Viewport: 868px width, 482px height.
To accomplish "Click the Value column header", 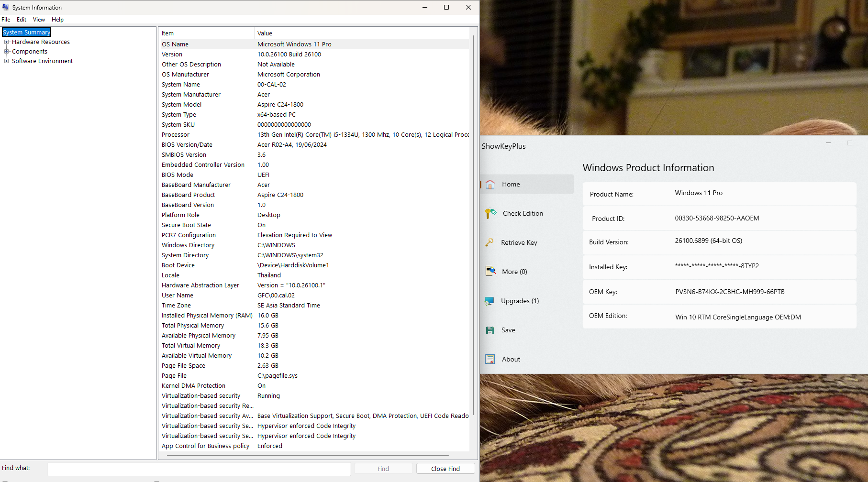I will pos(265,33).
